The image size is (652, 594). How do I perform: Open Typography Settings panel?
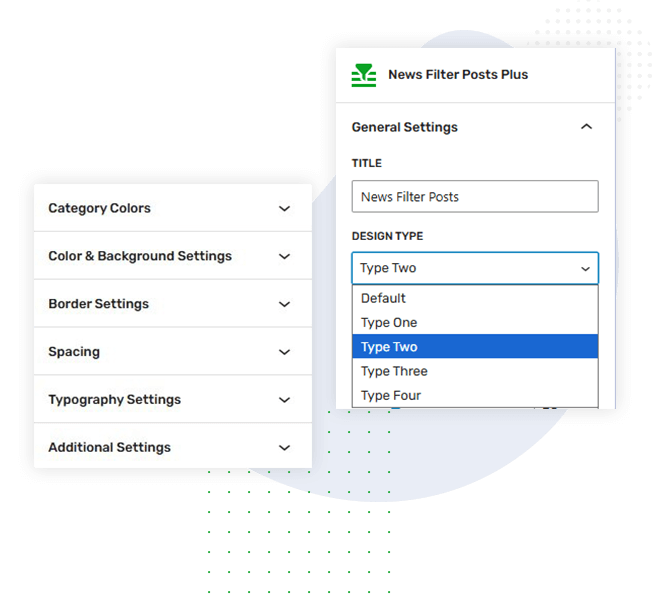(115, 400)
